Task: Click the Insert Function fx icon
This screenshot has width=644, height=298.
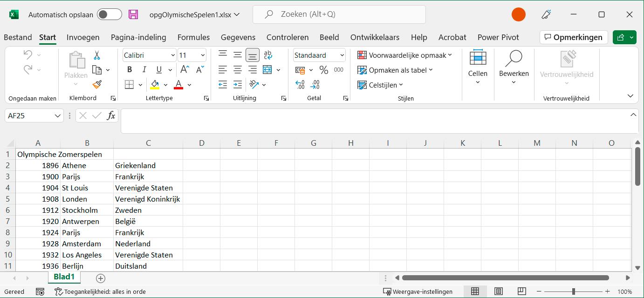Action: pos(111,115)
